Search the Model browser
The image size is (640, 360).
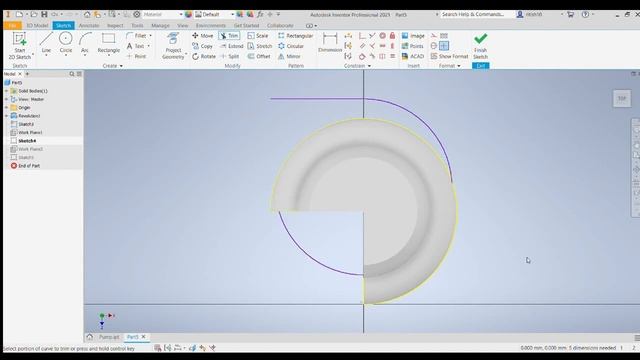[x=72, y=74]
